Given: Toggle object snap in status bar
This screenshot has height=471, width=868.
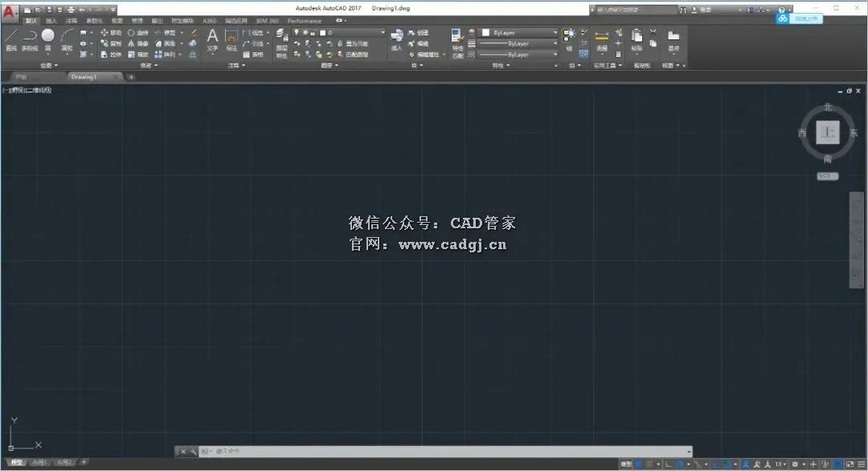Looking at the screenshot, I should [x=727, y=464].
